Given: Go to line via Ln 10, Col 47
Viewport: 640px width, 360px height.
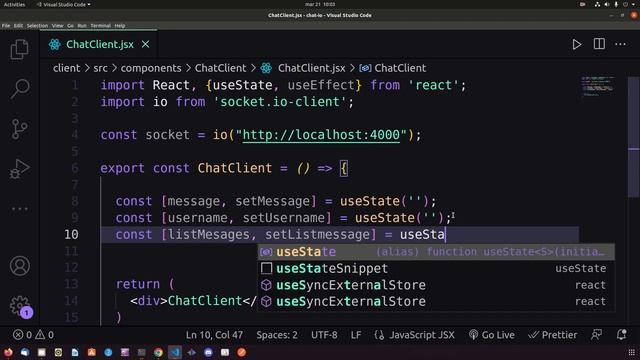Looking at the screenshot, I should tap(214, 335).
